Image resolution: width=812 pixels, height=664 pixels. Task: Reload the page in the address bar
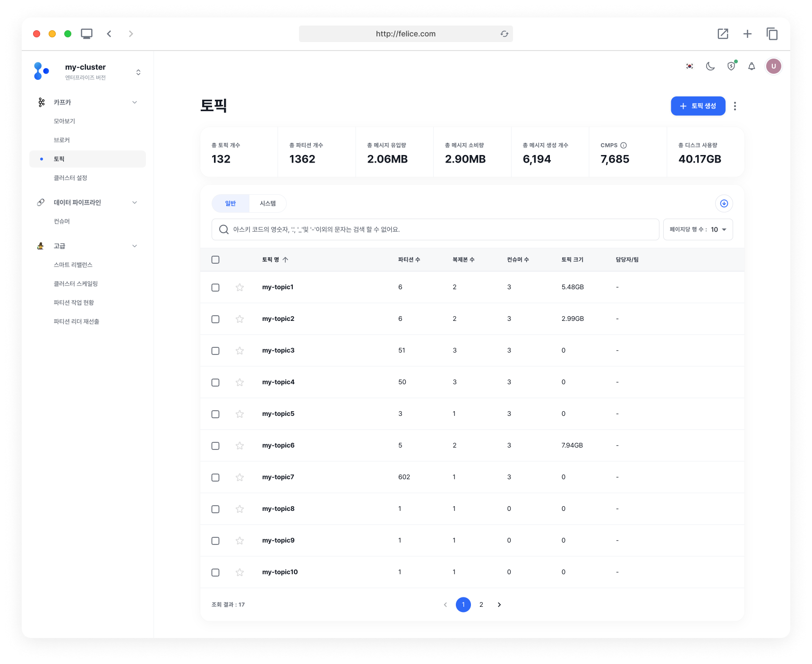coord(504,34)
